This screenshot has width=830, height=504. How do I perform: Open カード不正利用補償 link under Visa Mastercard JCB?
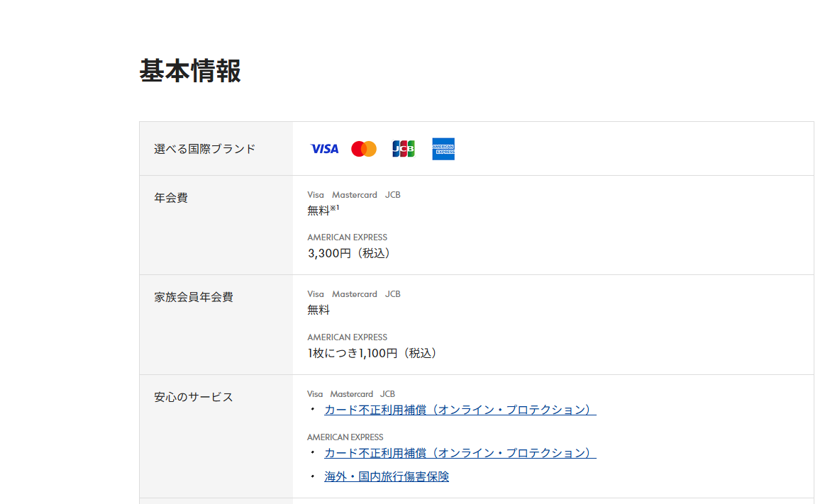click(x=460, y=410)
